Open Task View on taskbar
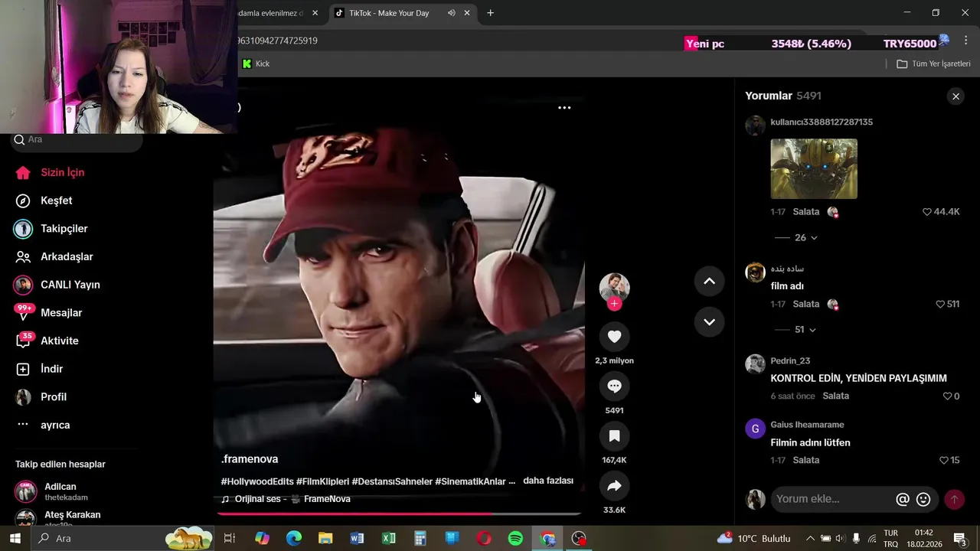Viewport: 980px width, 551px height. 229,539
